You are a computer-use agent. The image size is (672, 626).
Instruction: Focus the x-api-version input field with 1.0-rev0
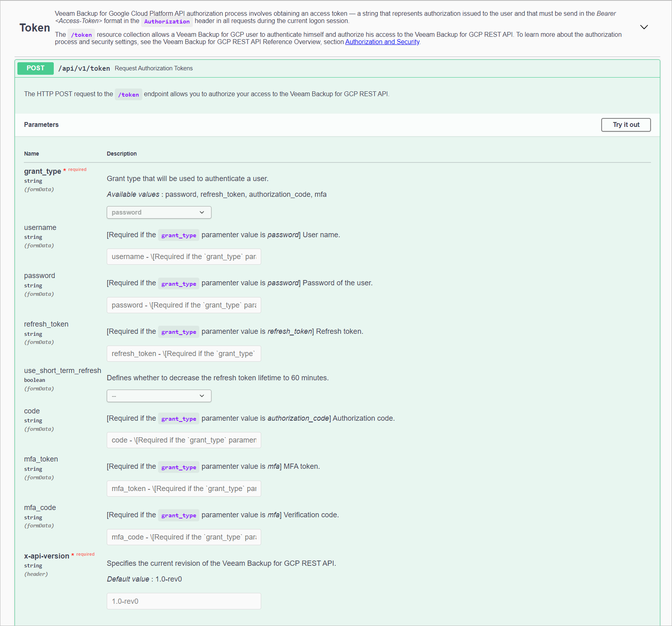tap(184, 601)
